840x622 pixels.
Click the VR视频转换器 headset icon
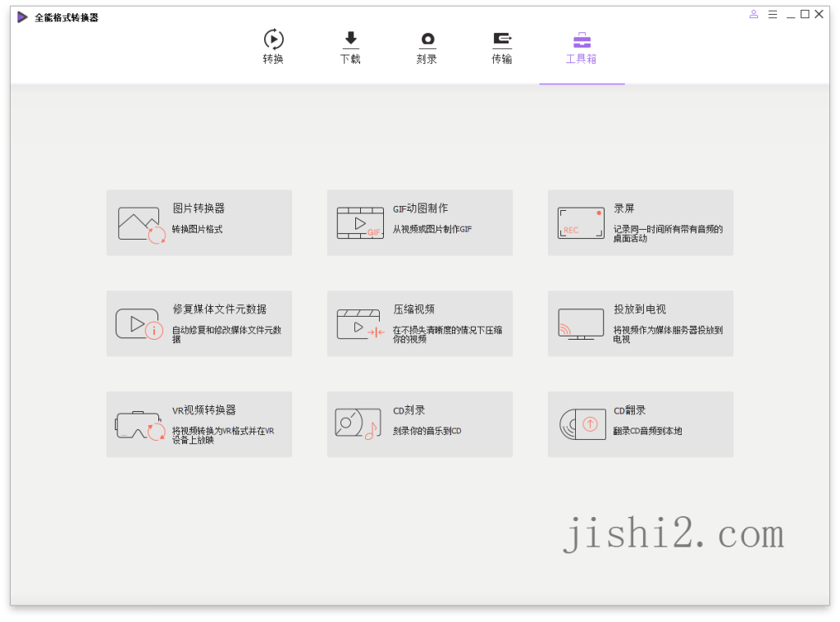(x=140, y=425)
